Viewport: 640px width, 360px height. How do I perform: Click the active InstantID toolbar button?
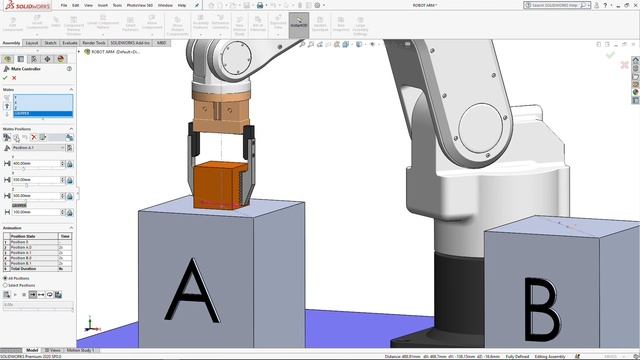tap(299, 24)
